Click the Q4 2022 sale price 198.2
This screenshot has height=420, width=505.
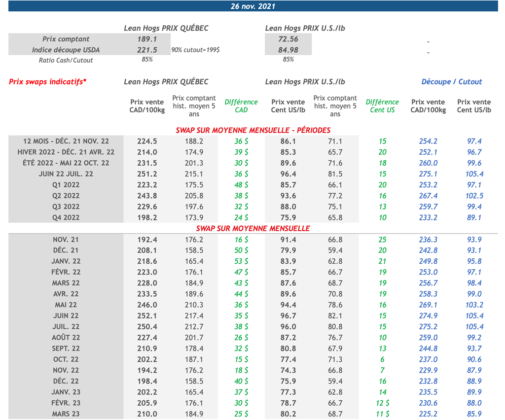click(x=147, y=217)
